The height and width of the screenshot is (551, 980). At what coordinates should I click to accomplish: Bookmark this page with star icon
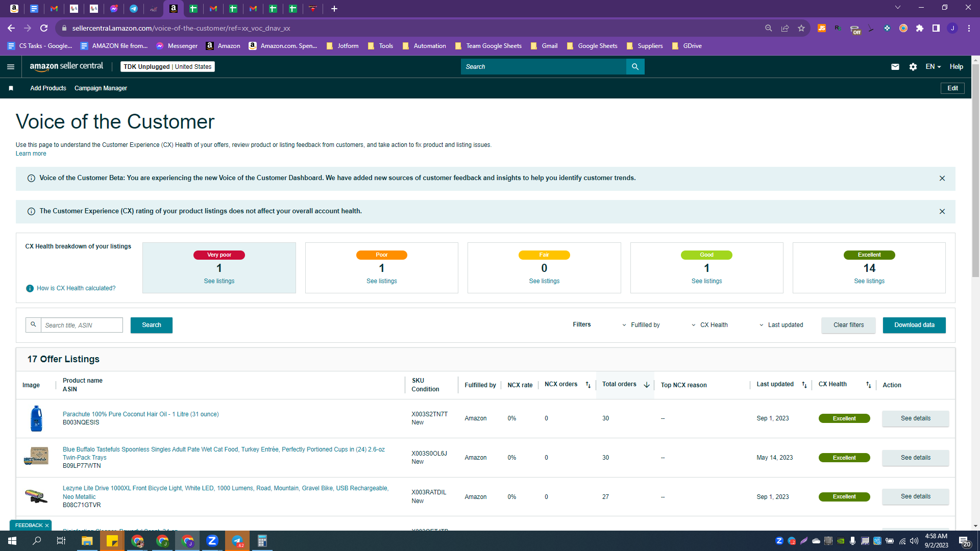point(801,29)
